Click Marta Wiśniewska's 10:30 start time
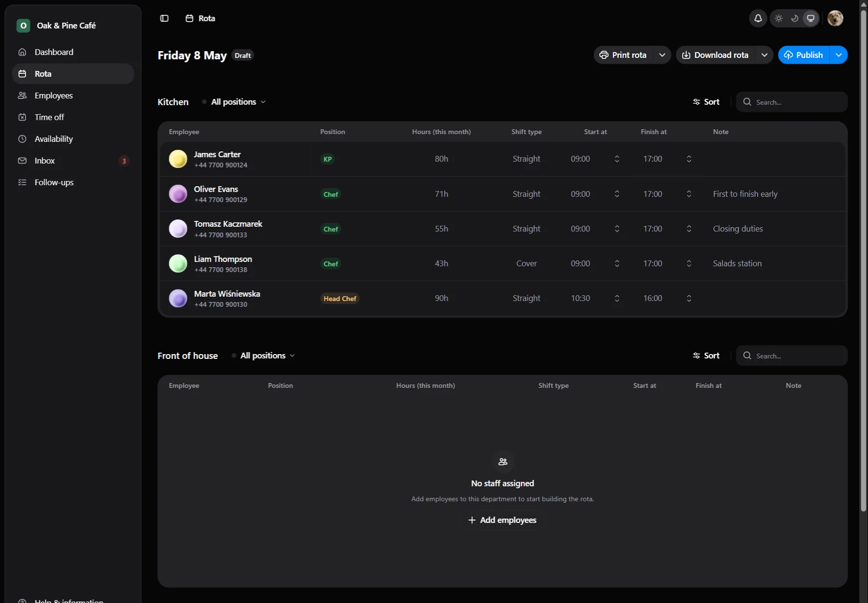Viewport: 868px width, 603px height. [x=581, y=298]
